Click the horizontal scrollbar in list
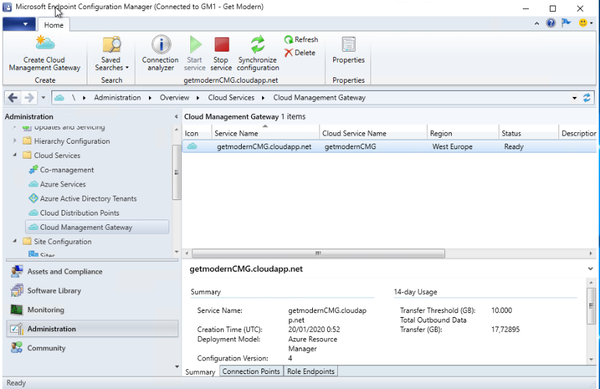 318,253
